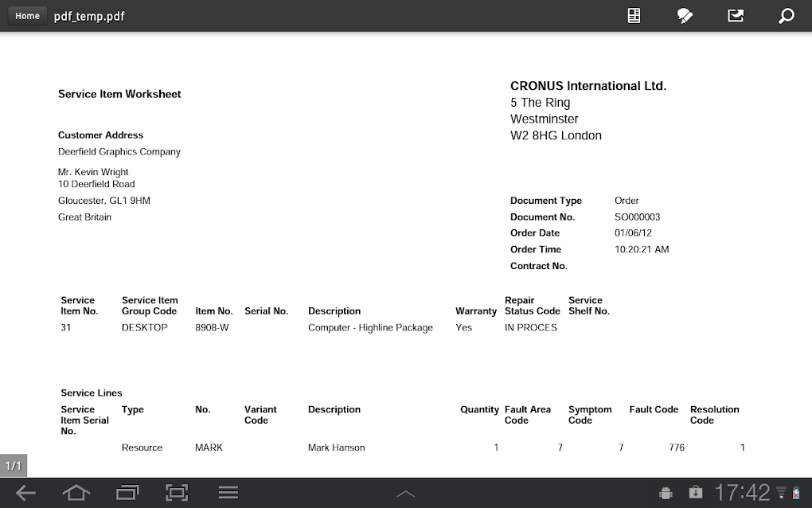Select warranty value Yes
Image resolution: width=812 pixels, height=508 pixels.
[x=463, y=328]
